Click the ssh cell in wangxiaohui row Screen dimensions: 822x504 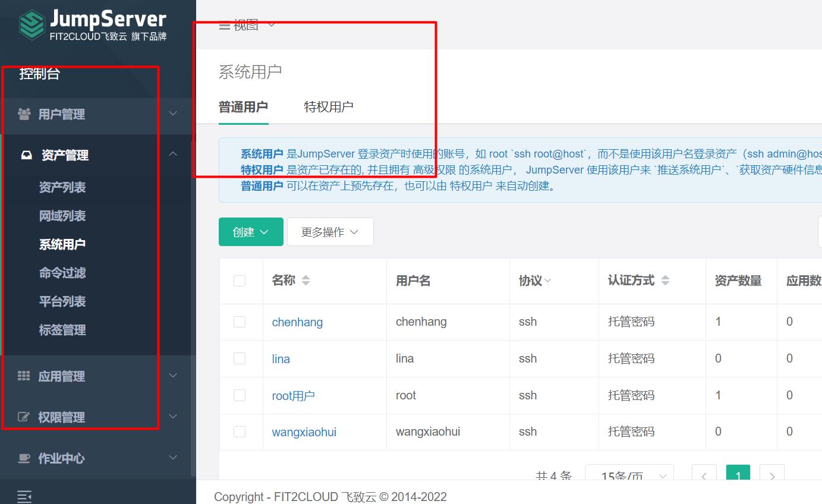click(x=528, y=432)
